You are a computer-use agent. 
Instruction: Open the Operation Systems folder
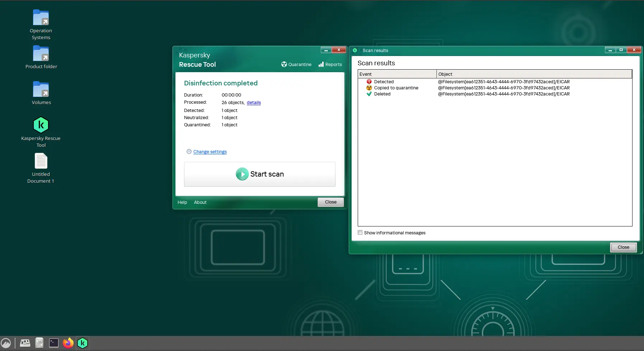pyautogui.click(x=41, y=18)
